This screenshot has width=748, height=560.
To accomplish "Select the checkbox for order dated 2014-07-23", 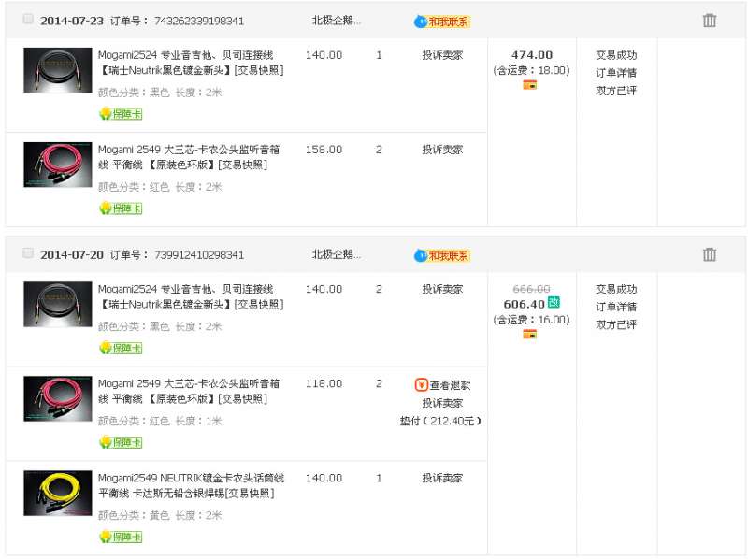I will 28,19.
